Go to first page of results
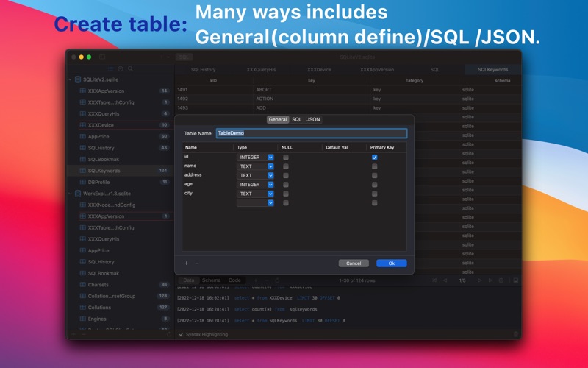588x368 pixels. coord(434,280)
